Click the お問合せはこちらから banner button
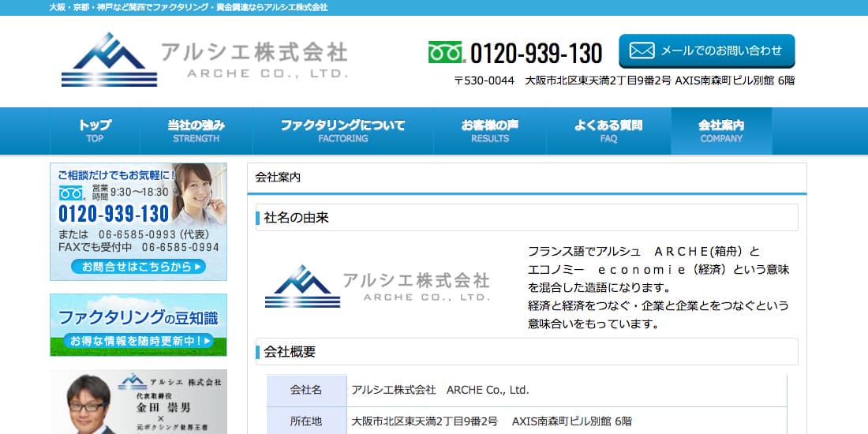This screenshot has height=434, width=868. point(138,267)
